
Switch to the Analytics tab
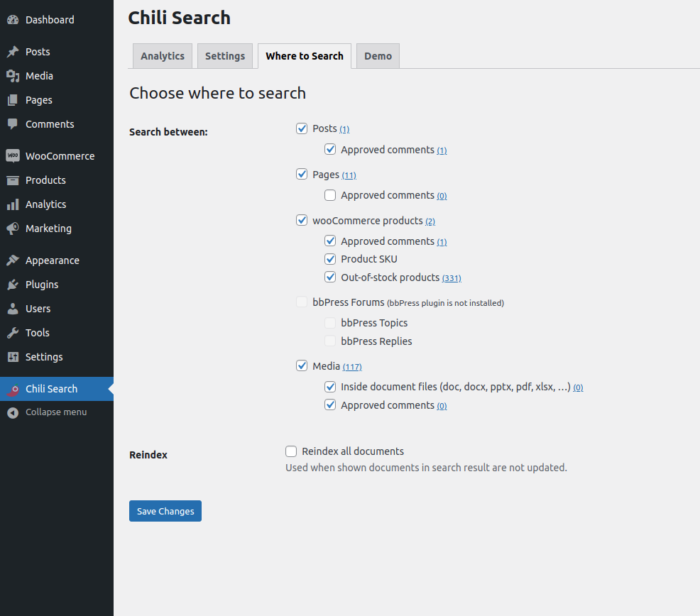pyautogui.click(x=163, y=56)
